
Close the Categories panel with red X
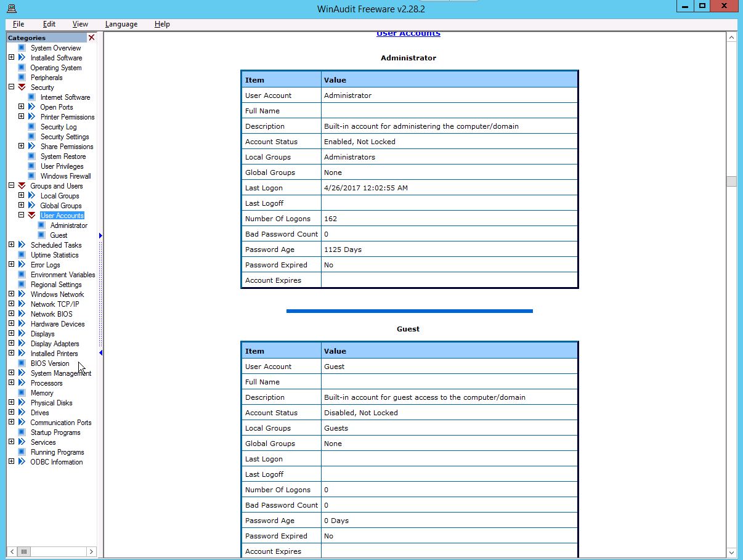[92, 38]
